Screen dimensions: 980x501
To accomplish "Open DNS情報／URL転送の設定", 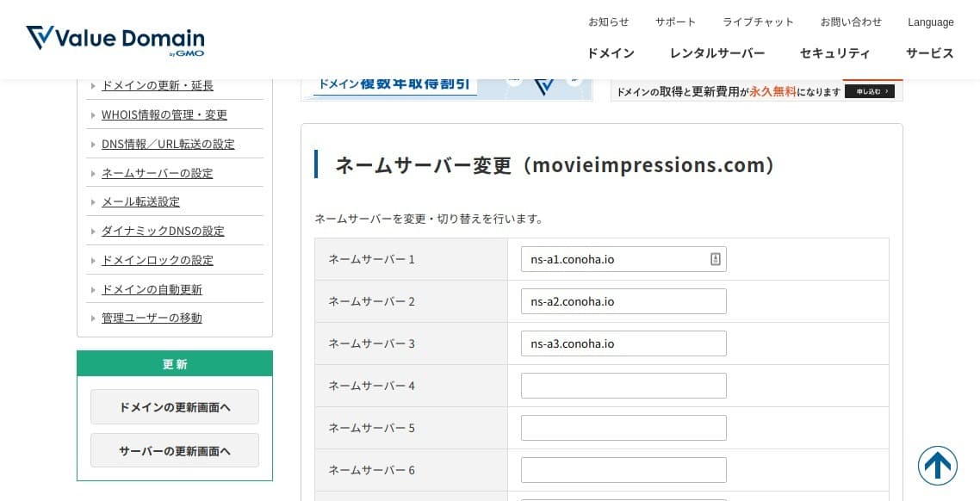I will coord(168,144).
